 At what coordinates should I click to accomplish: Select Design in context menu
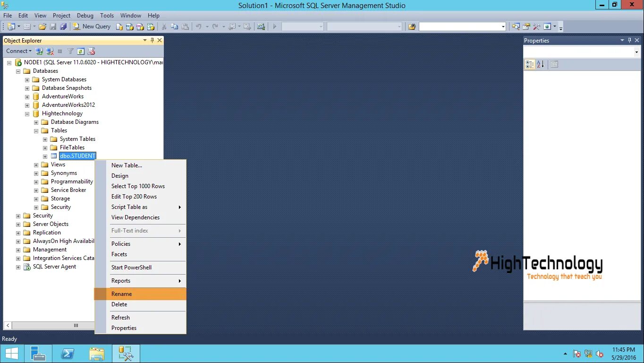coord(140,176)
